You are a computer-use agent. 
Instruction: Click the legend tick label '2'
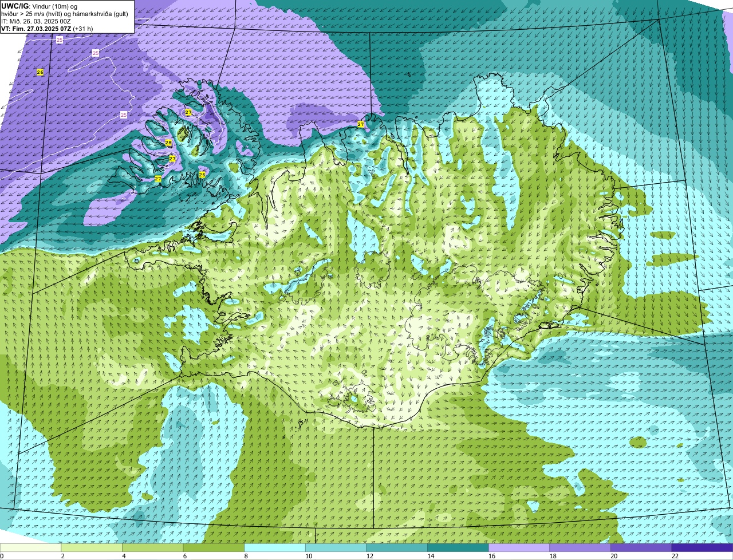62,556
